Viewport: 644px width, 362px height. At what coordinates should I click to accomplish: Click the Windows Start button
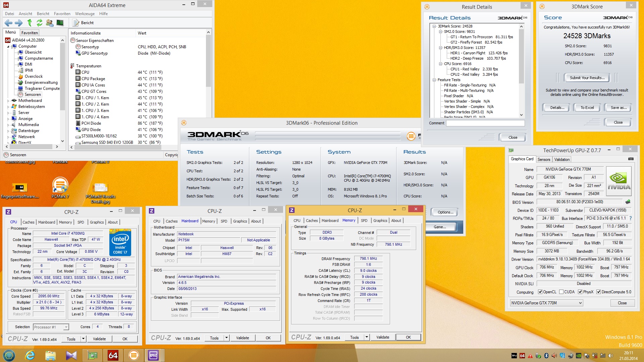[x=9, y=355]
